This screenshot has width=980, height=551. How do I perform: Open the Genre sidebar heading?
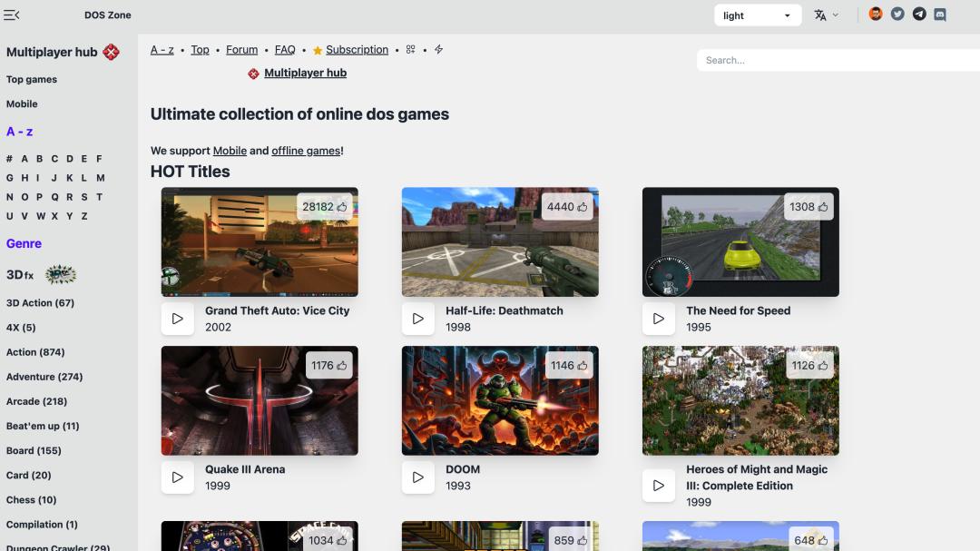point(24,243)
